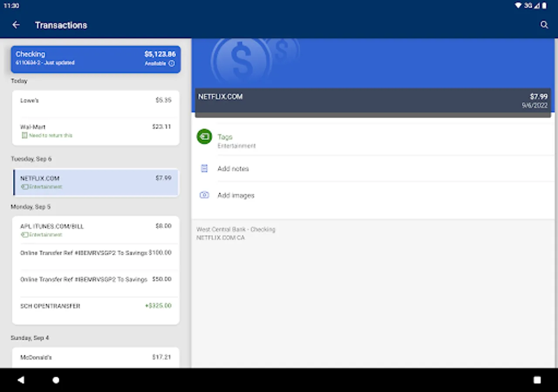Click the tag icon under NETFLIX.COM row
Image resolution: width=558 pixels, height=392 pixels.
(24, 187)
